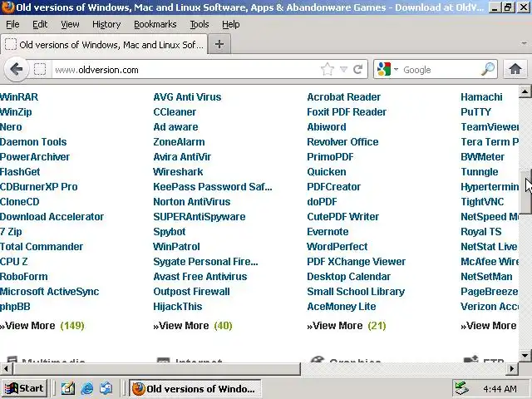532x399 pixels.
Task: Open the phpBB link
Action: click(15, 307)
